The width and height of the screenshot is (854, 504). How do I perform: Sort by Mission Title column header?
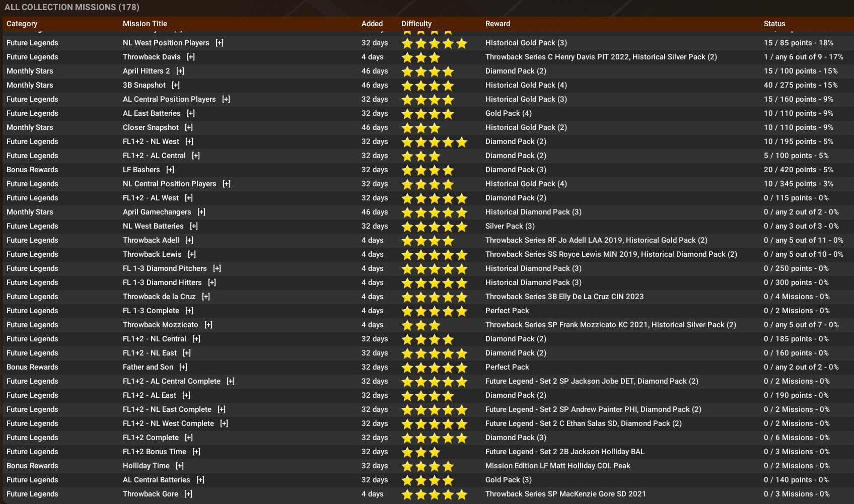pyautogui.click(x=145, y=24)
